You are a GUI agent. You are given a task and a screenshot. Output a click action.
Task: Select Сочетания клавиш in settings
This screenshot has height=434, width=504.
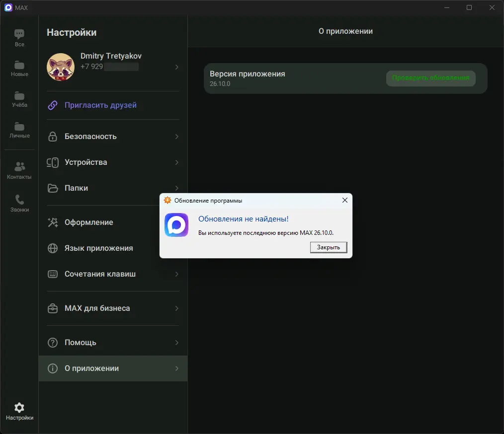click(x=100, y=274)
